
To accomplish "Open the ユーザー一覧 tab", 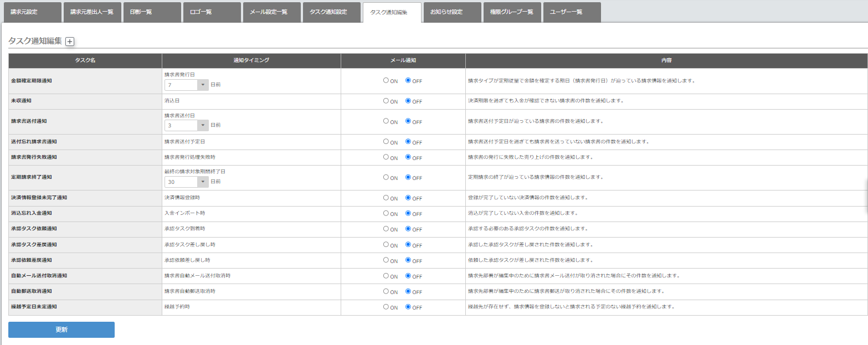I will 570,12.
